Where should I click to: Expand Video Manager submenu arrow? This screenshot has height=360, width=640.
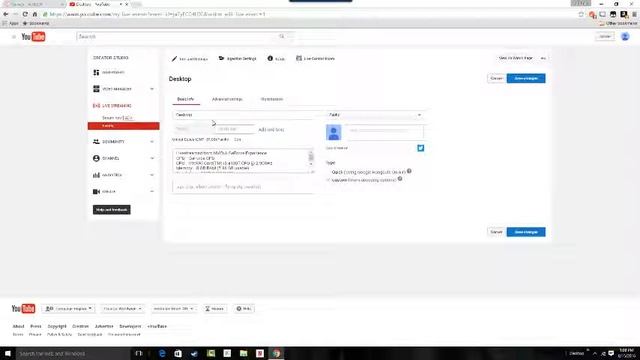(152, 89)
